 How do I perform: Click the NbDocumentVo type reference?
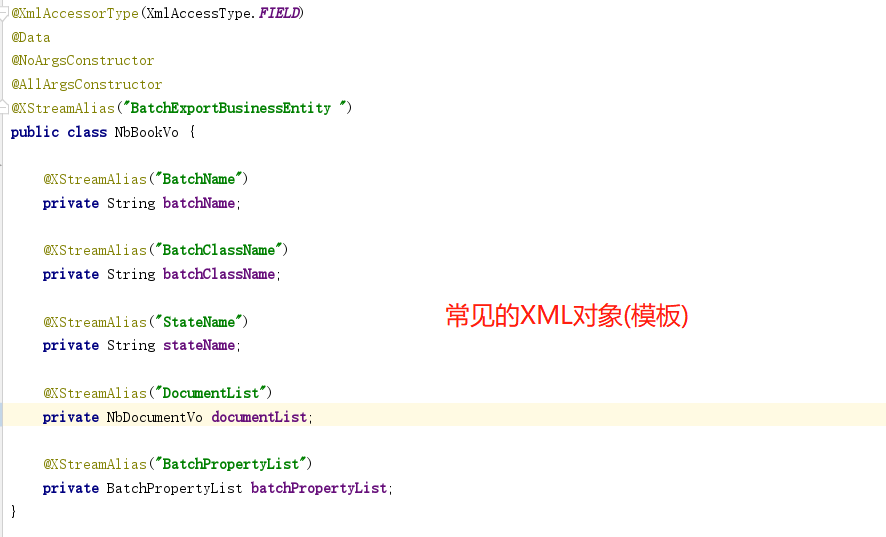click(x=154, y=417)
